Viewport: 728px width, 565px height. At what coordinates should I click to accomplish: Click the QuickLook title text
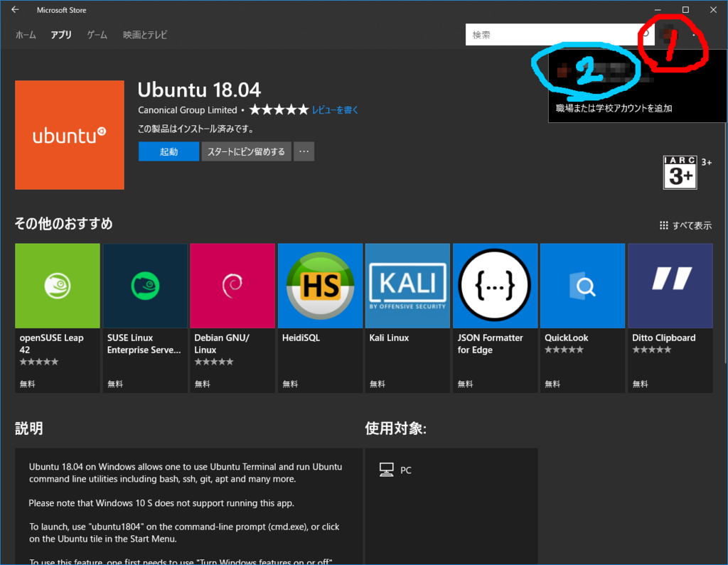pyautogui.click(x=567, y=338)
